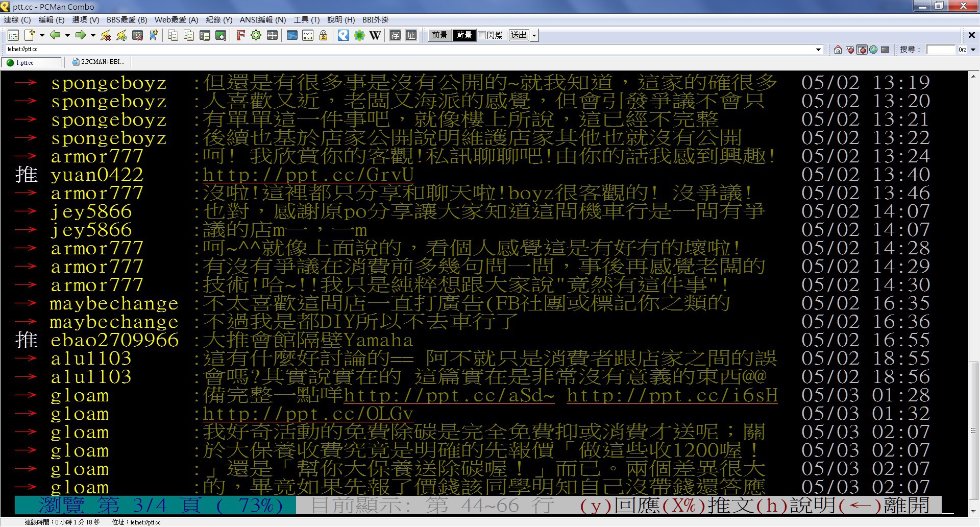The width and height of the screenshot is (980, 527).
Task: Click the reconnect lightning icon with green arrow
Action: (x=121, y=35)
